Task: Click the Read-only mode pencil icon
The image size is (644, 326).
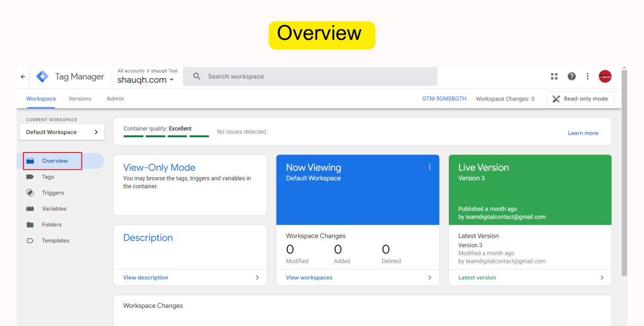Action: click(556, 99)
